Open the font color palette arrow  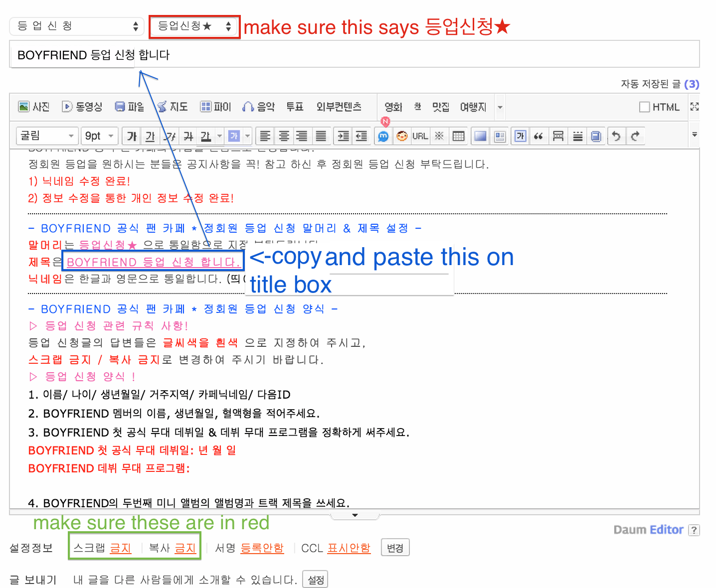tap(219, 136)
